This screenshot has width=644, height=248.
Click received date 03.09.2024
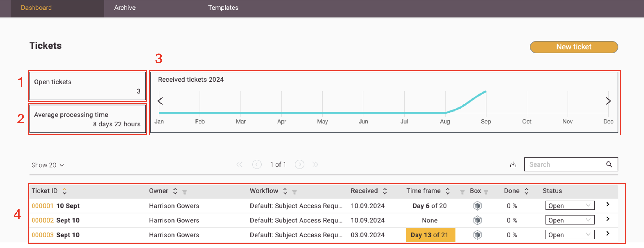[x=368, y=235]
